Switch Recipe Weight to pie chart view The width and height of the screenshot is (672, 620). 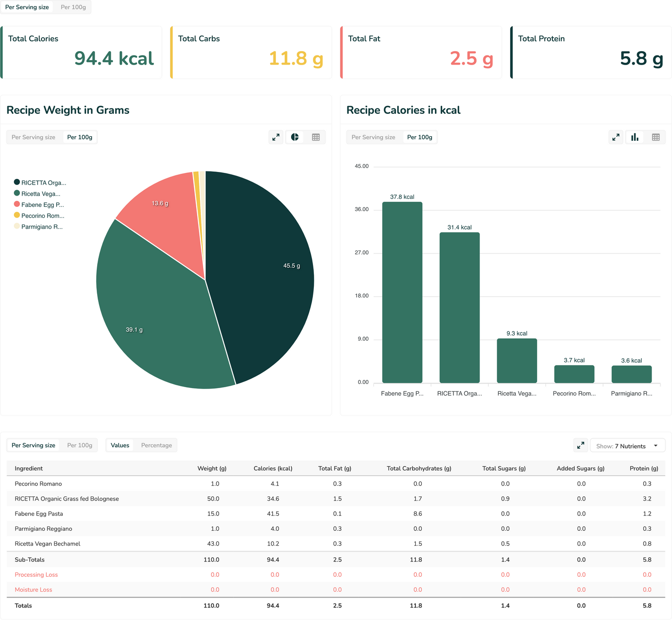pos(295,137)
